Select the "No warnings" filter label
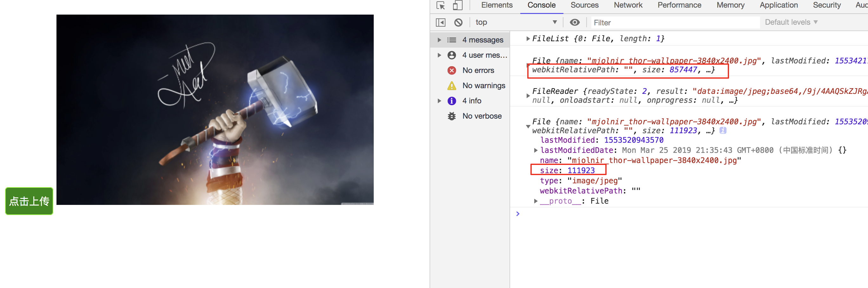The width and height of the screenshot is (868, 288). (x=483, y=86)
